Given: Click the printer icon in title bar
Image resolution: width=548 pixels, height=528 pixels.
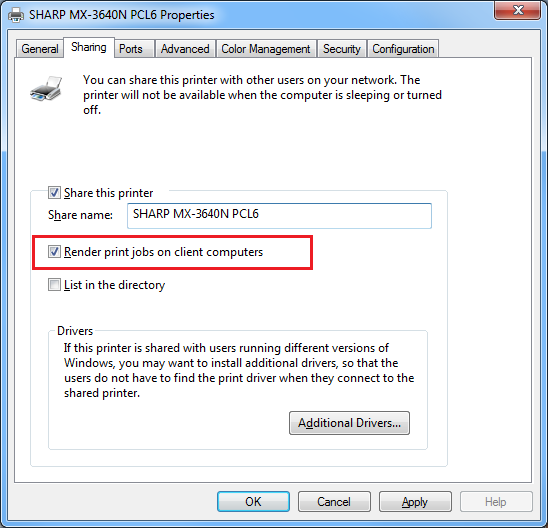Looking at the screenshot, I should pos(16,15).
